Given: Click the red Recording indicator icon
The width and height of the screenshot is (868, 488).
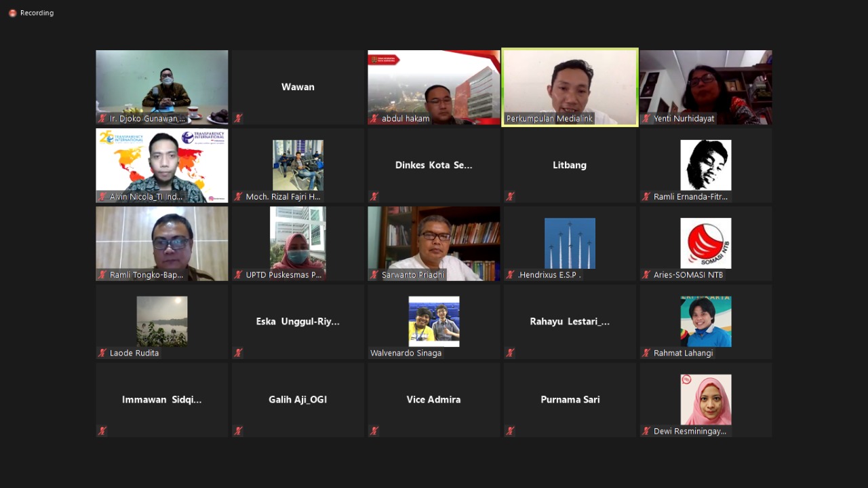Looking at the screenshot, I should click(12, 13).
